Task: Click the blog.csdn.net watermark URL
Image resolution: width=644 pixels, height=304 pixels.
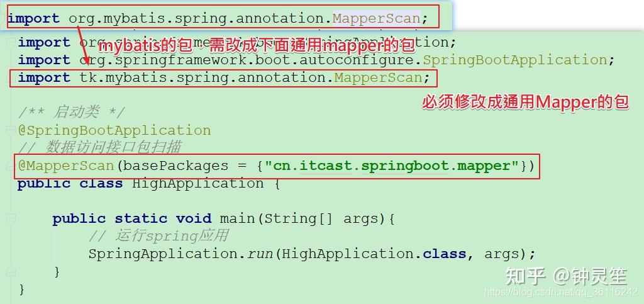Action: tap(561, 293)
